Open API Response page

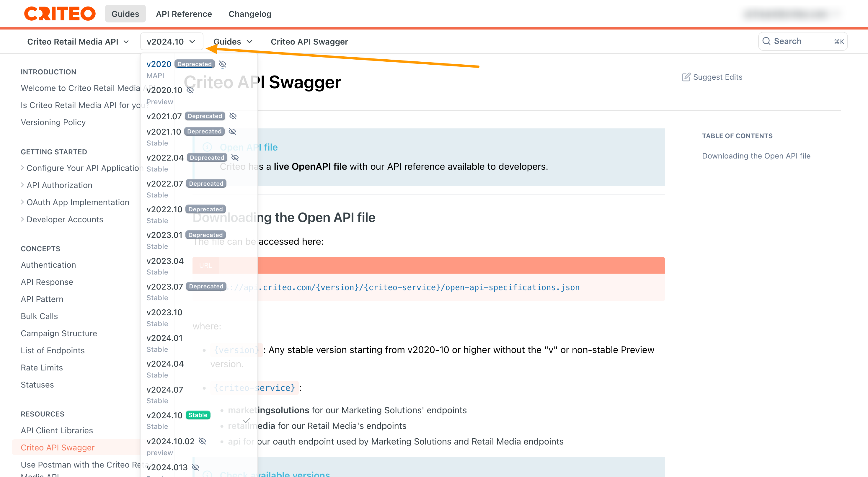47,282
